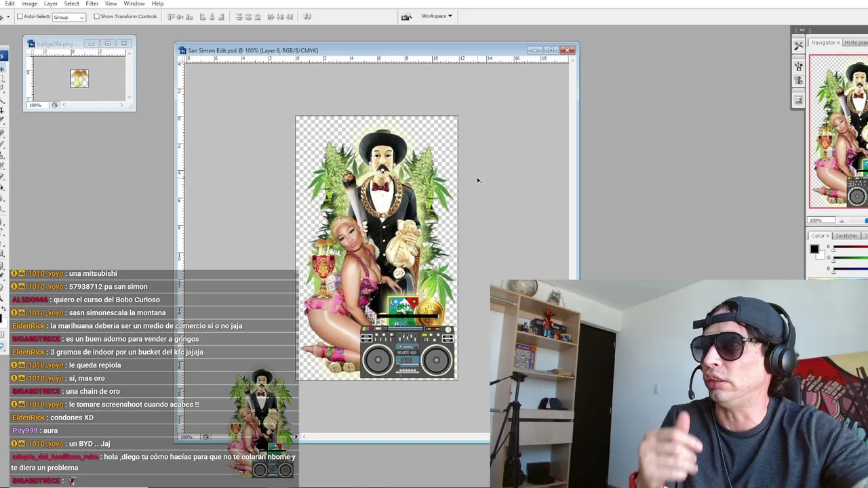Click the Distribute Vertical Centers icon
The width and height of the screenshot is (868, 488).
248,16
